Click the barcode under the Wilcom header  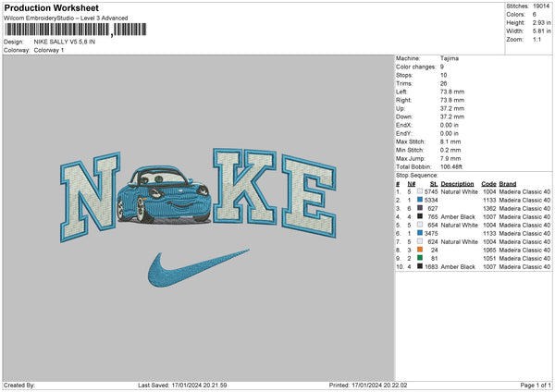[56, 31]
